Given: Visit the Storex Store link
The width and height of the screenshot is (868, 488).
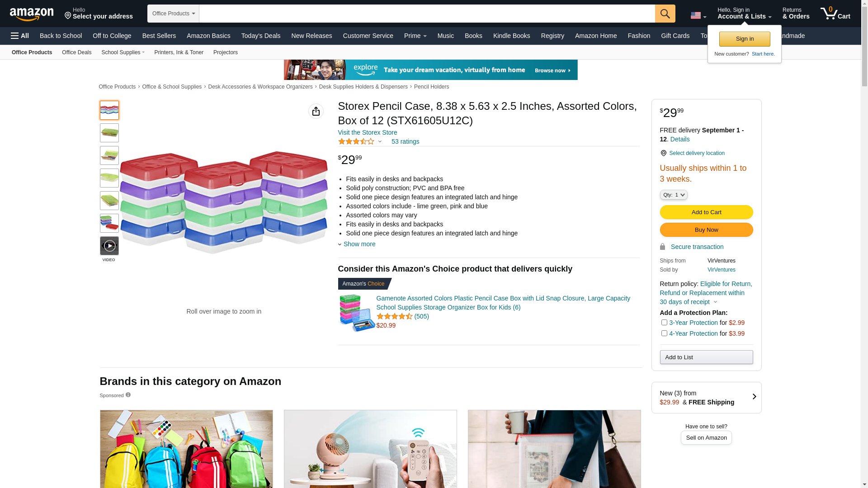Looking at the screenshot, I should pyautogui.click(x=367, y=132).
